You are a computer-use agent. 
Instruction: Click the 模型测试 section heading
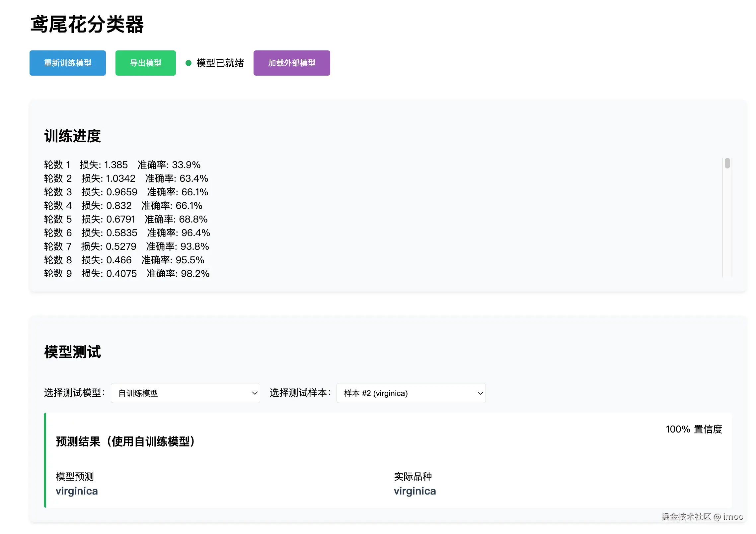(x=72, y=352)
